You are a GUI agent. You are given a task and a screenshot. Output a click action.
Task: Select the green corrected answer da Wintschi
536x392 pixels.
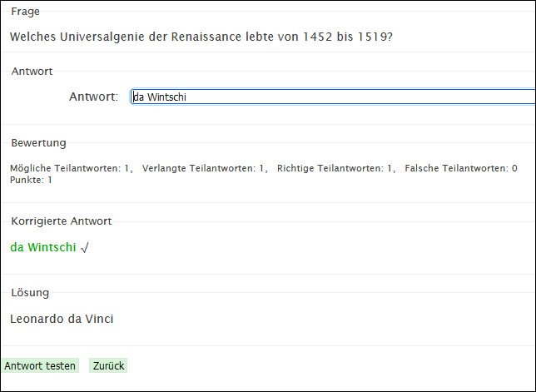[43, 247]
